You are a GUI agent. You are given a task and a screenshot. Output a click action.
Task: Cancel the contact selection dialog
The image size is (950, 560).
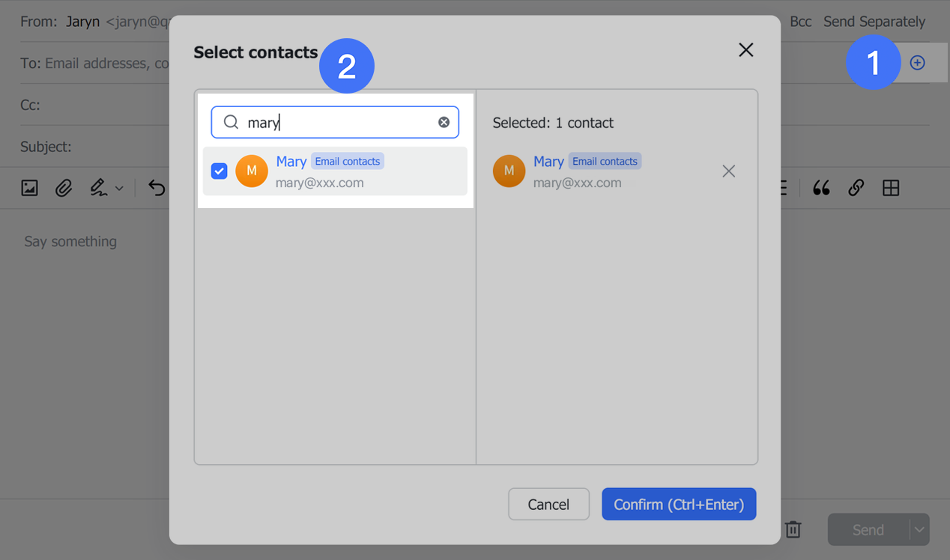point(548,504)
